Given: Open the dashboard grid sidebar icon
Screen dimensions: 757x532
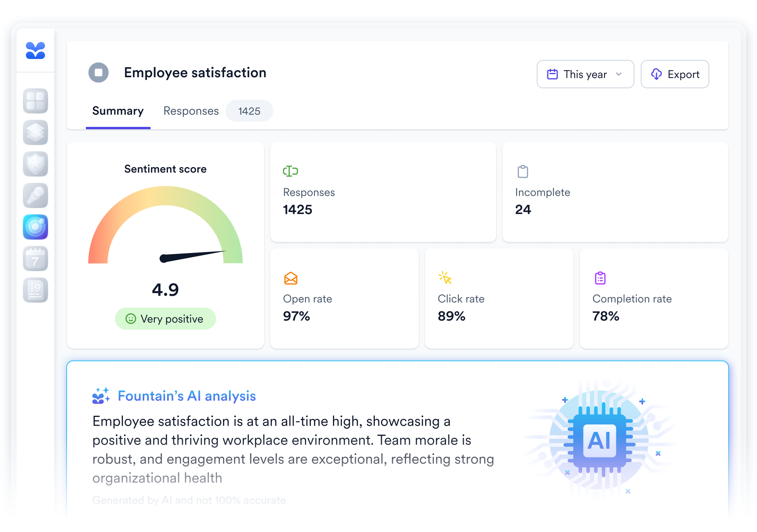Looking at the screenshot, I should coord(35,101).
